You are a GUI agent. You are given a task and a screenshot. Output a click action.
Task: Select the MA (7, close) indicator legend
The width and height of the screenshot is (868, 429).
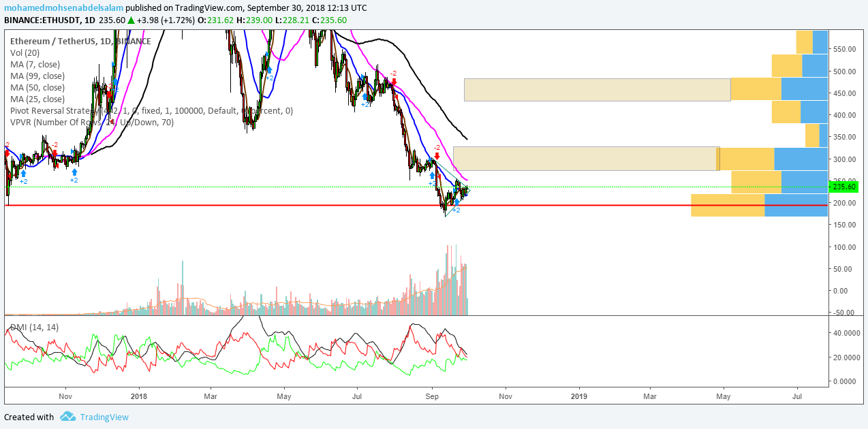pyautogui.click(x=34, y=64)
